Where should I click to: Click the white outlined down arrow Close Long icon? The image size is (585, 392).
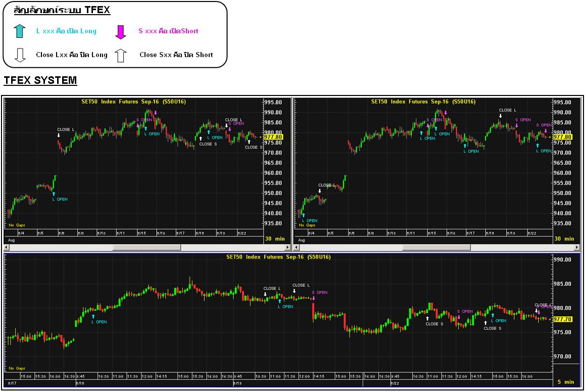pos(20,55)
